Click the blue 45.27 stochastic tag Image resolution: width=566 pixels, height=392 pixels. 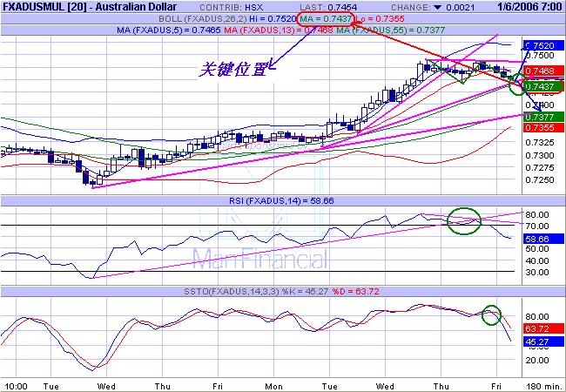pyautogui.click(x=543, y=341)
